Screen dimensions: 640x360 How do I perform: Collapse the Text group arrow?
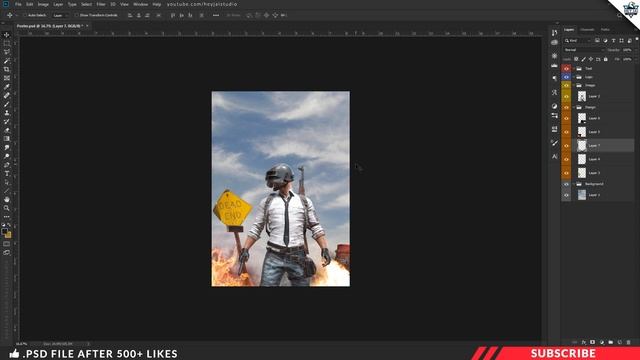(574, 69)
